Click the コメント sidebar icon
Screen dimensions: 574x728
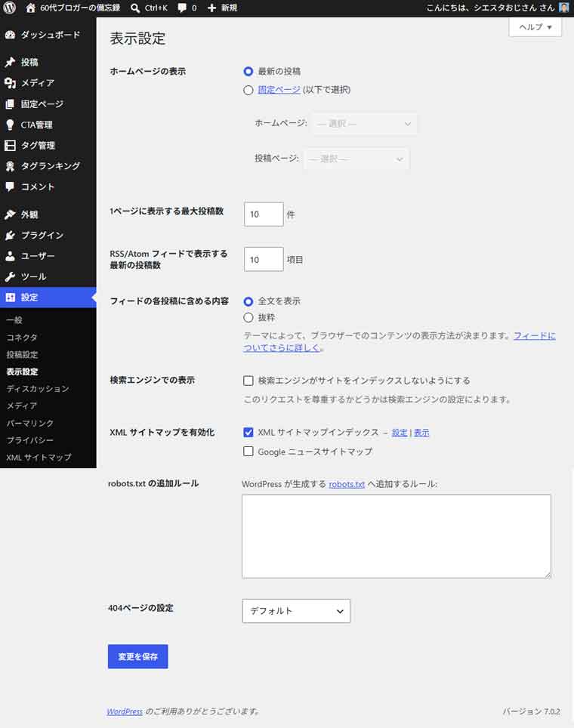10,187
